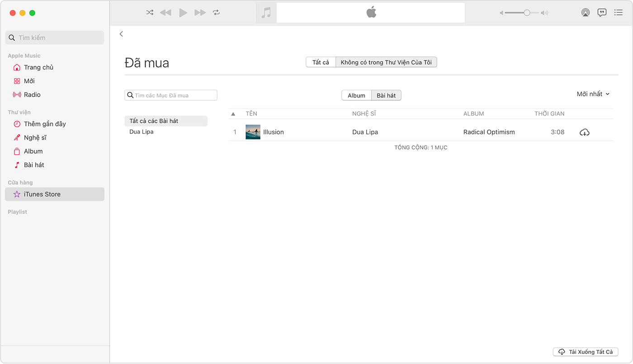Sort by NGHỆ SĨ column header

364,114
